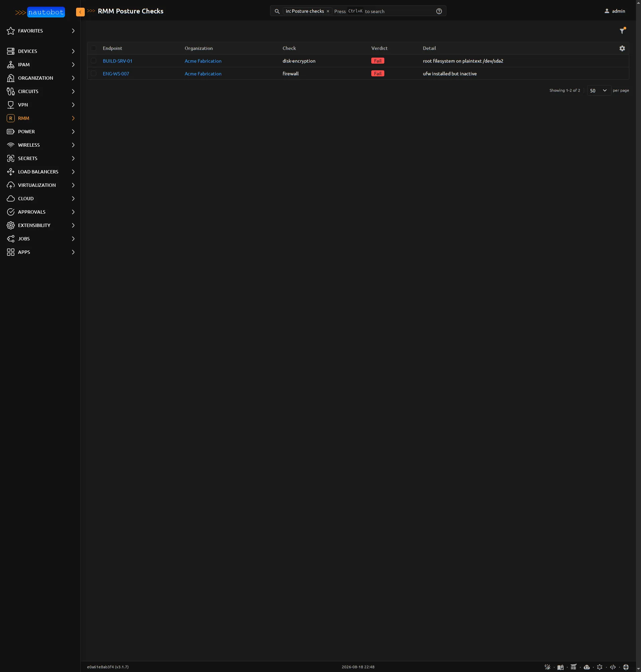Image resolution: width=641 pixels, height=672 pixels.
Task: Click the search help question mark icon
Action: pos(439,11)
